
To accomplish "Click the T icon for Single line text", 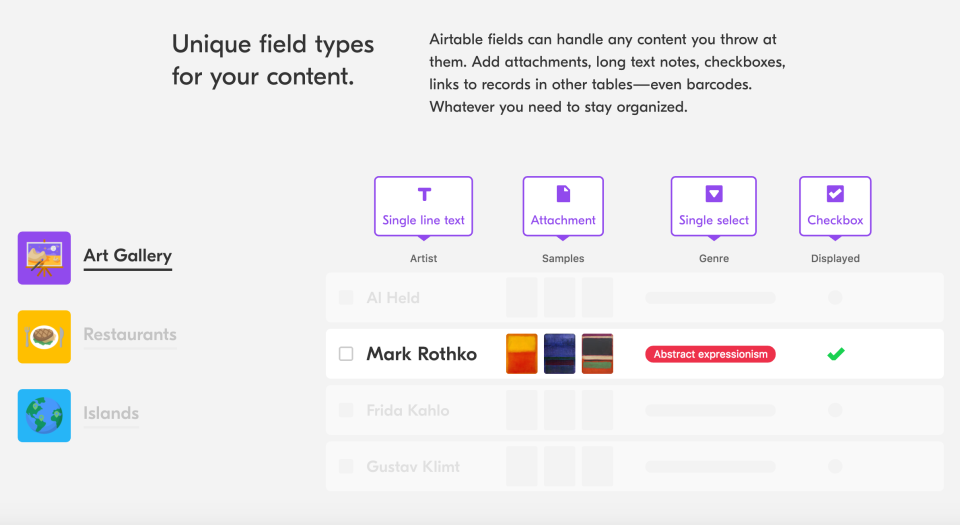I will click(424, 194).
